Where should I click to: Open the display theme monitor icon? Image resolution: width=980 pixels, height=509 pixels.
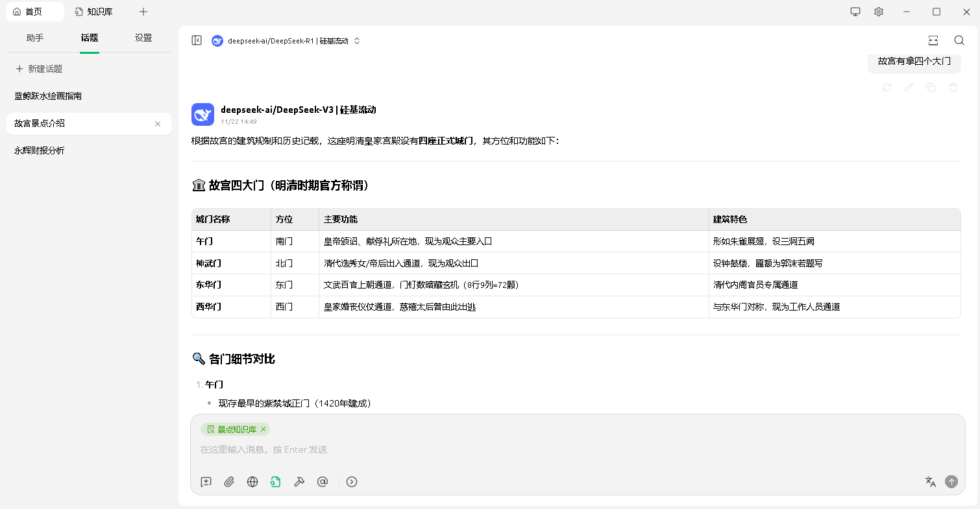click(855, 12)
